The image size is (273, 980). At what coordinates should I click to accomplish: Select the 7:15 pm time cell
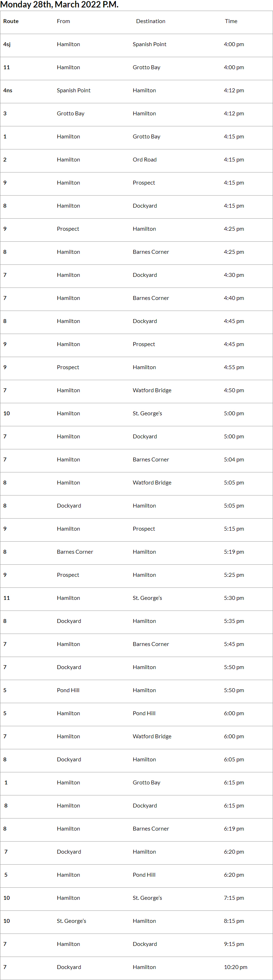pos(234,898)
